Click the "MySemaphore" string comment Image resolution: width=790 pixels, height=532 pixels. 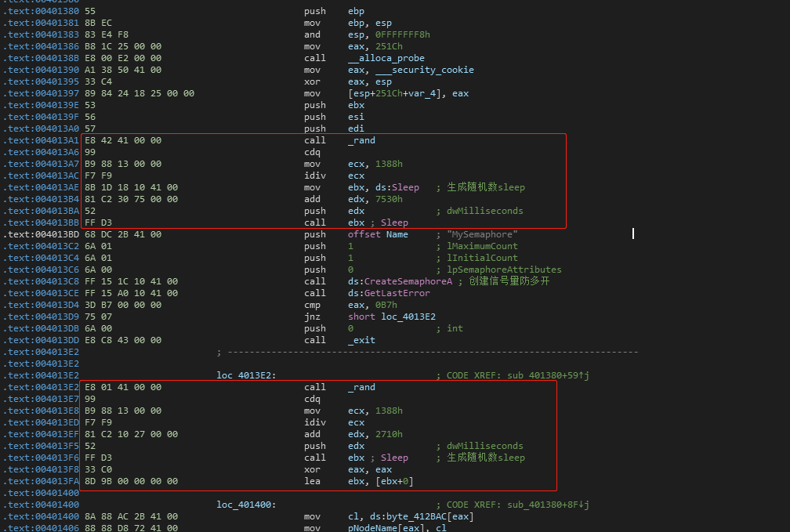click(482, 234)
